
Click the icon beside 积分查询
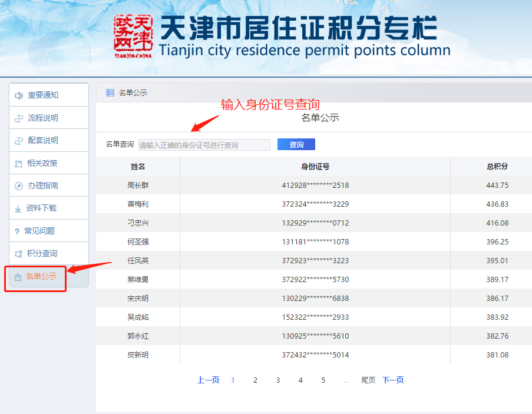coord(18,254)
